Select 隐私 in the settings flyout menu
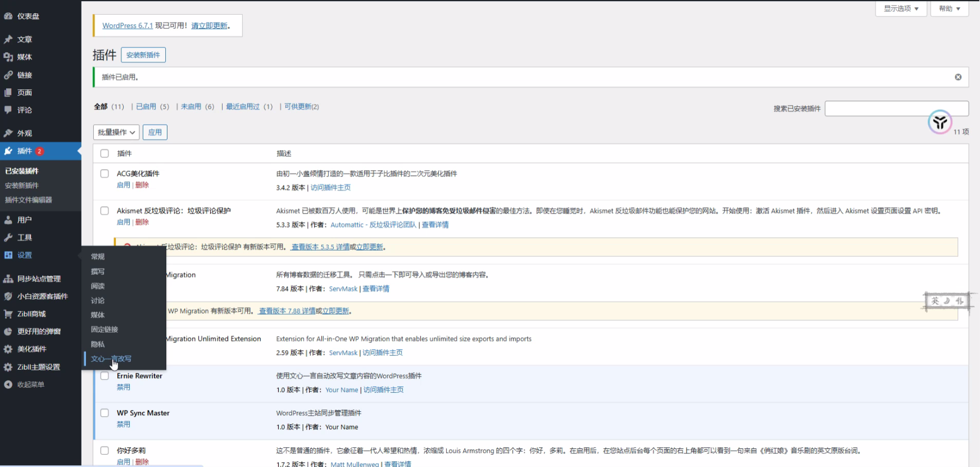The height and width of the screenshot is (467, 980). coord(98,344)
